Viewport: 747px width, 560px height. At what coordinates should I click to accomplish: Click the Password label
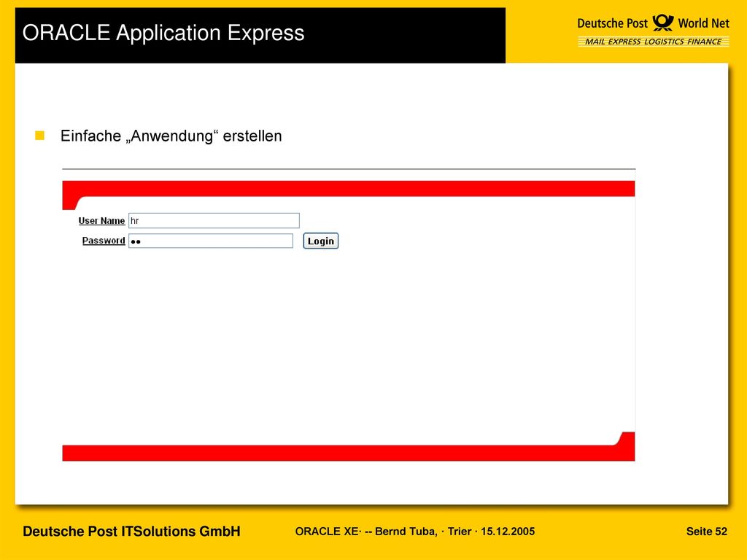point(104,241)
